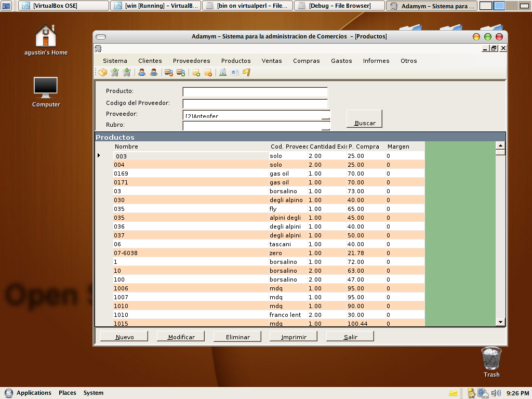532x399 pixels.
Task: Select the product row named 0169
Action: 269,174
